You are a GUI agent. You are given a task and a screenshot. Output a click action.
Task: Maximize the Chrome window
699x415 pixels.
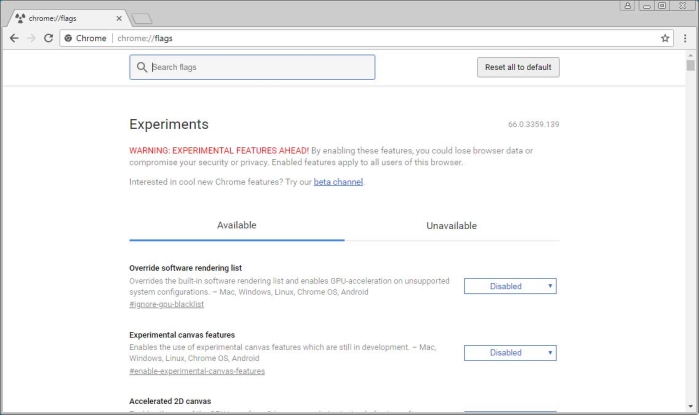coord(662,5)
